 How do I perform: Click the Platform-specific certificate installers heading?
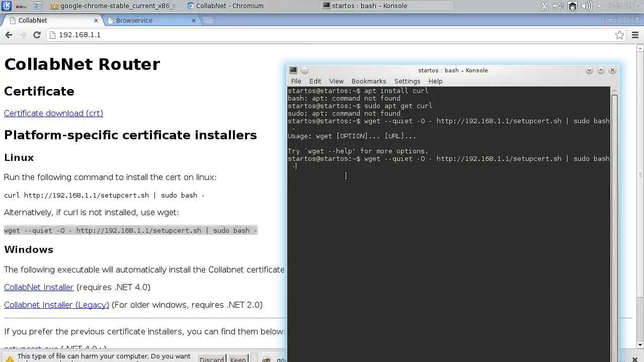(130, 135)
